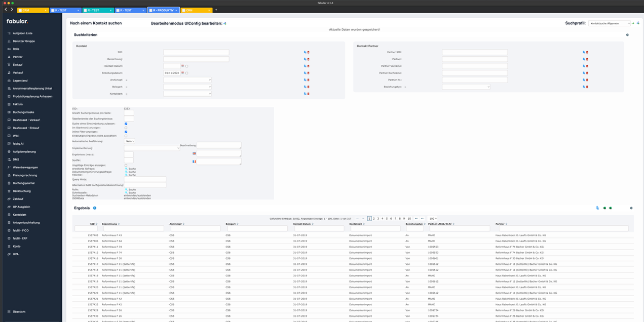The height and width of the screenshot is (322, 644).
Task: Open the Automatische Ausführung dropdown
Action: point(129,141)
